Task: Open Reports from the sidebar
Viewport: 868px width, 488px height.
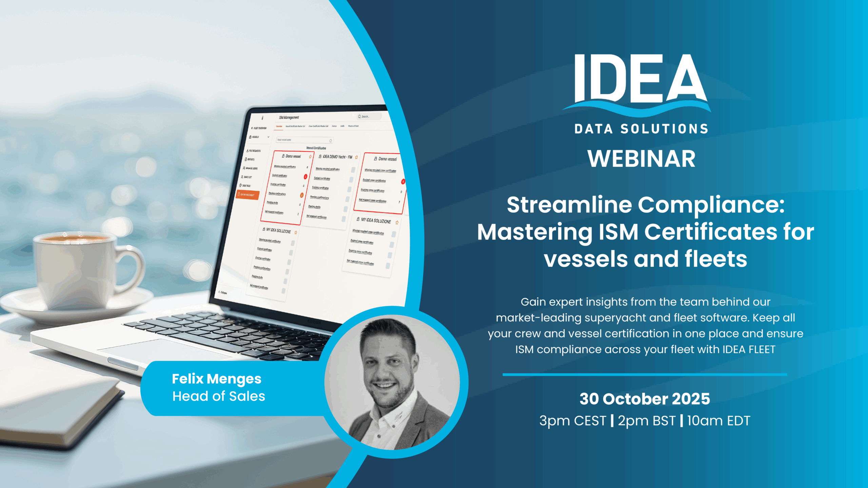Action: pos(250,159)
